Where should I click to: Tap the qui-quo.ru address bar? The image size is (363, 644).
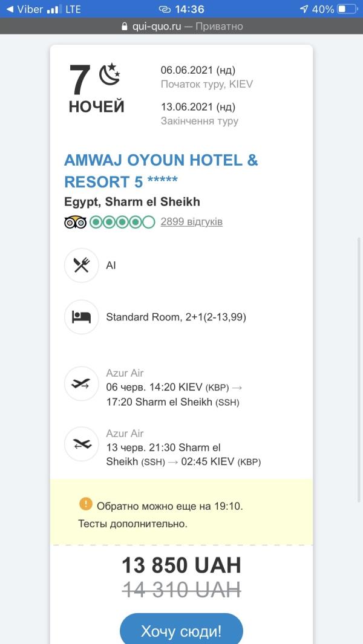(181, 27)
